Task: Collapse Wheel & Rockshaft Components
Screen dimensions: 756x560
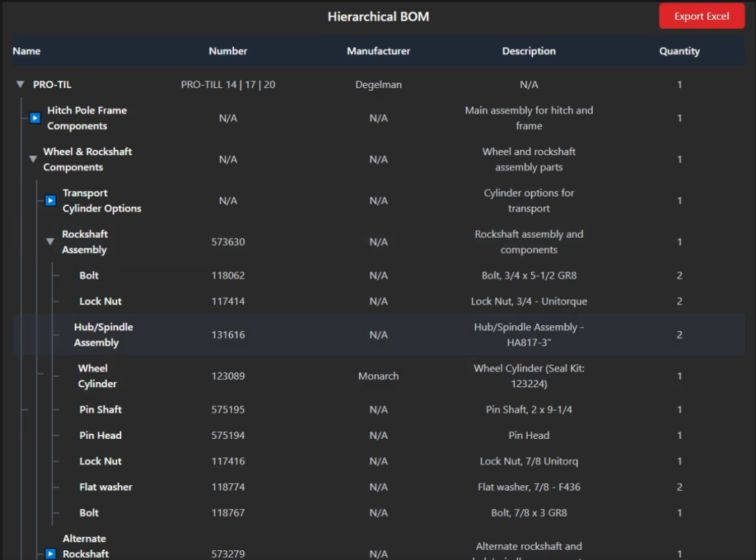Action: (32, 159)
